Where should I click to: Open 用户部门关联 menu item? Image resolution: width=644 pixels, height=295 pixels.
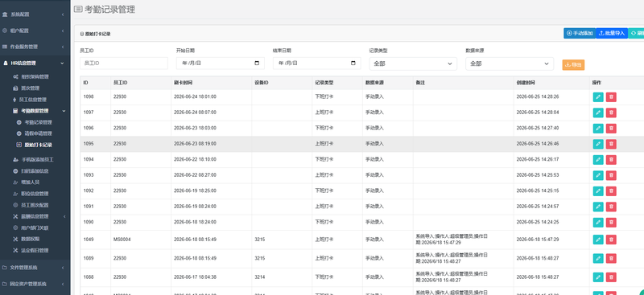pos(35,227)
